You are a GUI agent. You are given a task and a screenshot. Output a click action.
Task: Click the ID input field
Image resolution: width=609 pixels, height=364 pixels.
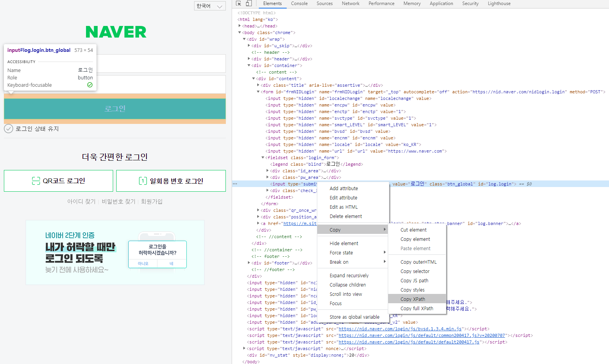[161, 64]
